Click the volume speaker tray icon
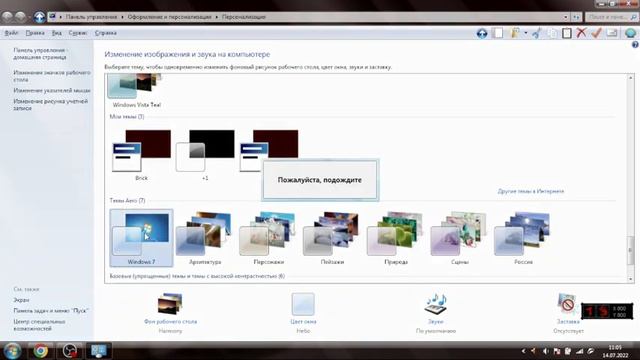Screen dimensions: 640x360 point(546,351)
